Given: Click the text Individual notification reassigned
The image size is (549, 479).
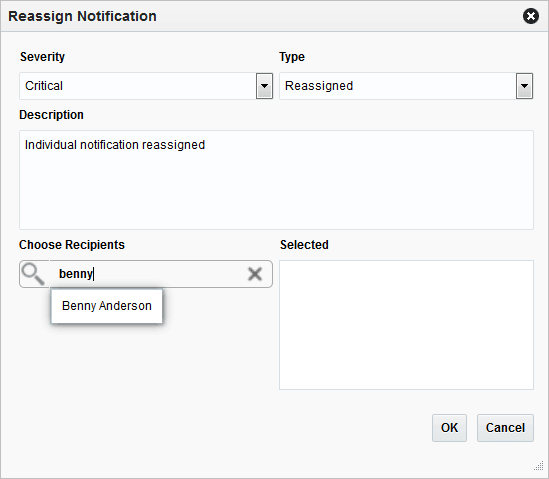Looking at the screenshot, I should 115,145.
